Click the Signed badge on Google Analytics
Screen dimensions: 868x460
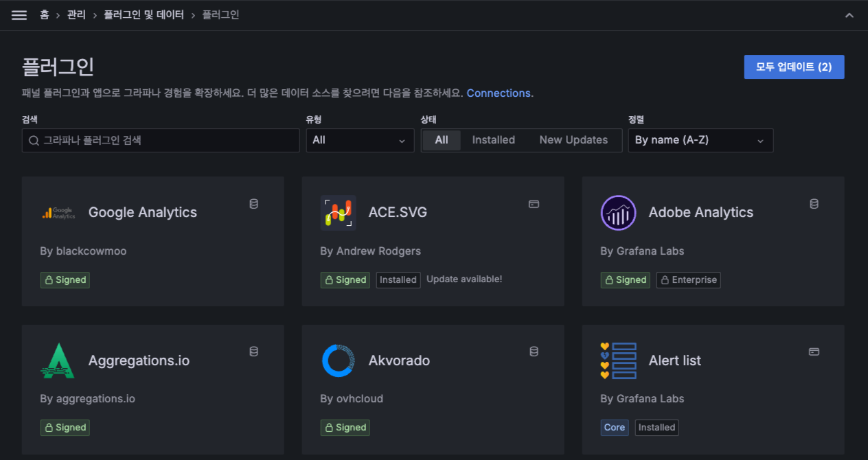(x=65, y=280)
